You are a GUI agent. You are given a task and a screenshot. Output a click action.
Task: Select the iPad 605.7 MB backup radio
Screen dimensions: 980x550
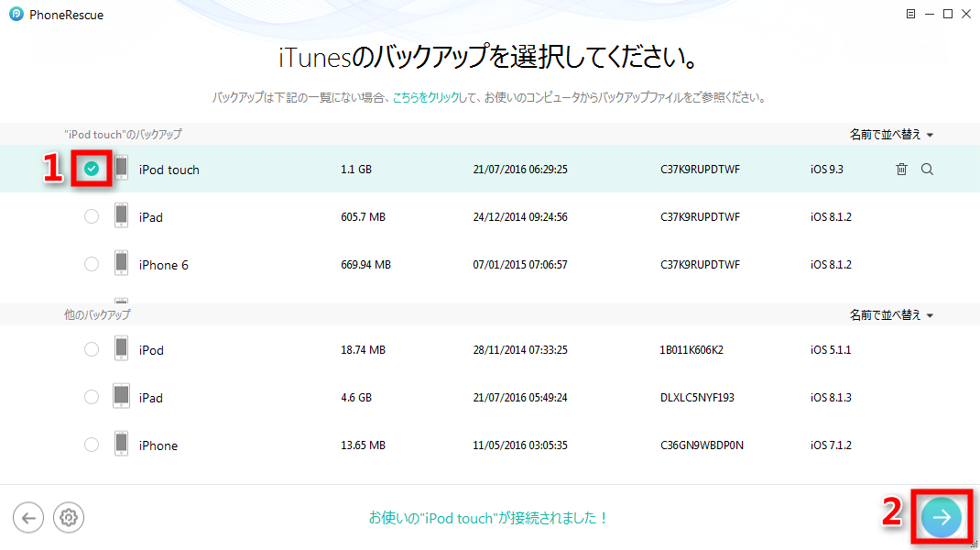tap(92, 216)
